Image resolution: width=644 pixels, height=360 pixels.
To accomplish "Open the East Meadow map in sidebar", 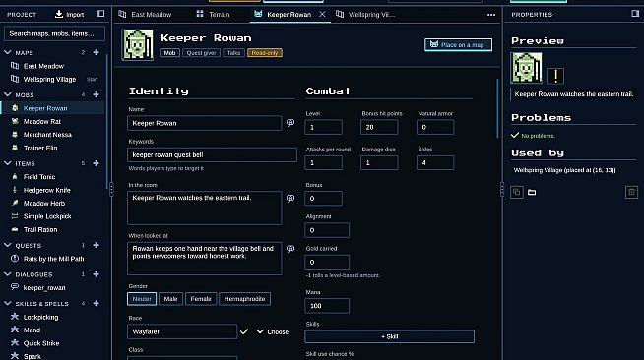I will point(43,66).
